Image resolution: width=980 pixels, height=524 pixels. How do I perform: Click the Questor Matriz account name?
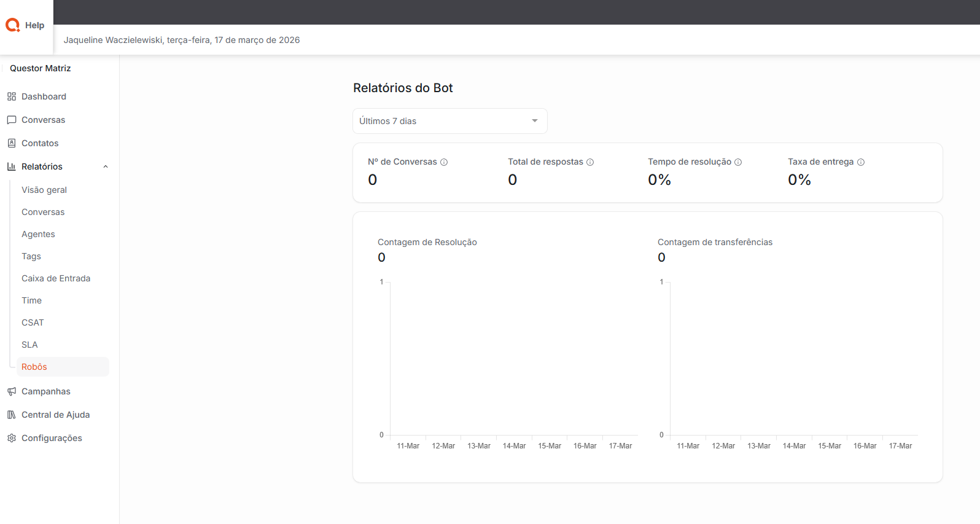point(41,68)
